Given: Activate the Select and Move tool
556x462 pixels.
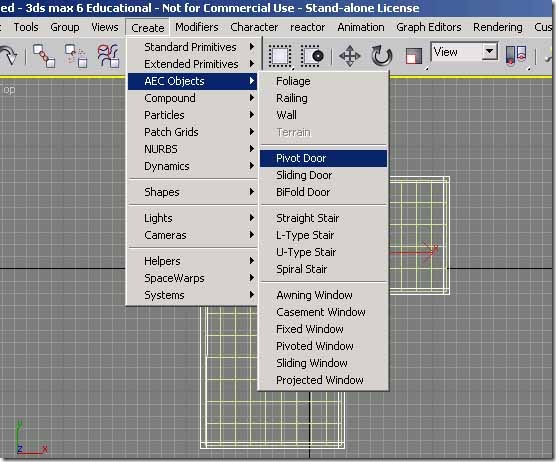Looking at the screenshot, I should (x=350, y=56).
